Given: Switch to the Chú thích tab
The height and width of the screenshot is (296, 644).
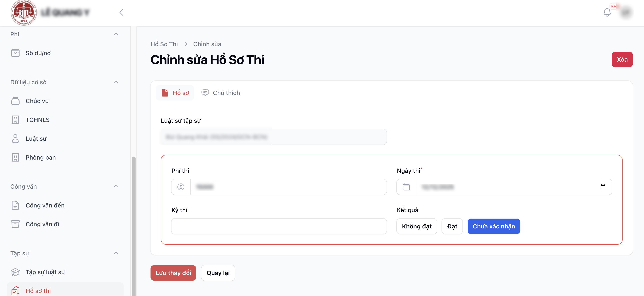Looking at the screenshot, I should pos(221,93).
